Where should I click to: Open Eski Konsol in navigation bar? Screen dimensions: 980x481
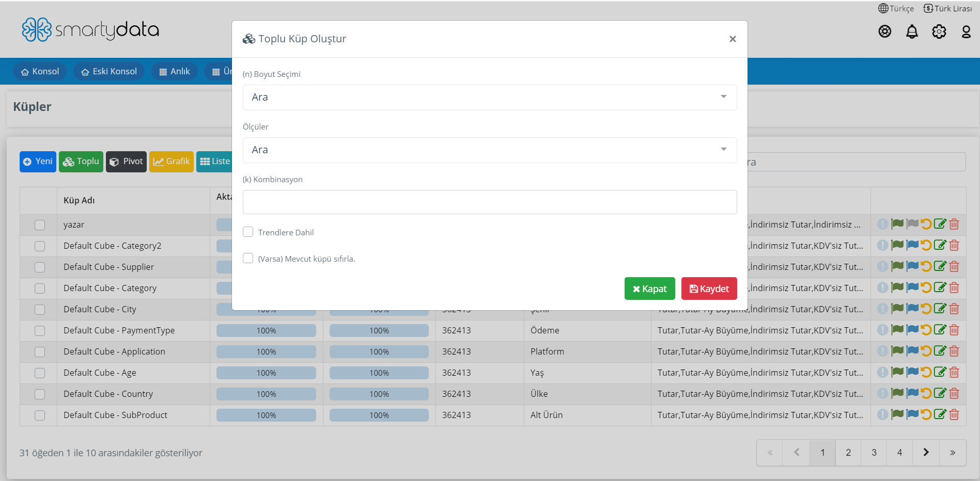[109, 71]
